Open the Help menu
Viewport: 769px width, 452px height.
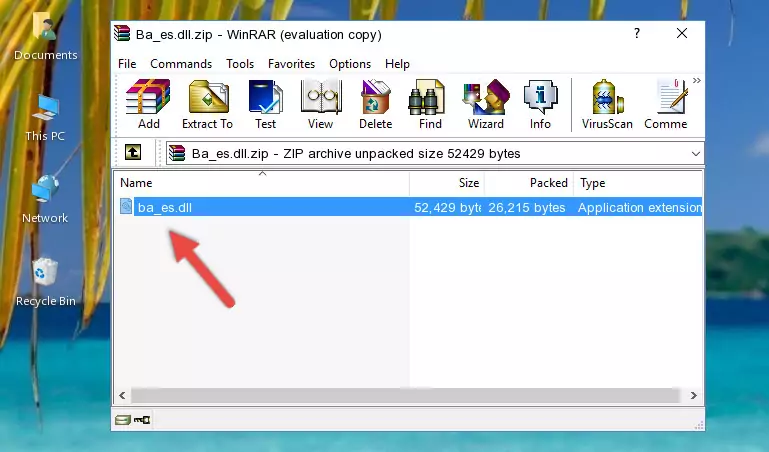pos(397,64)
